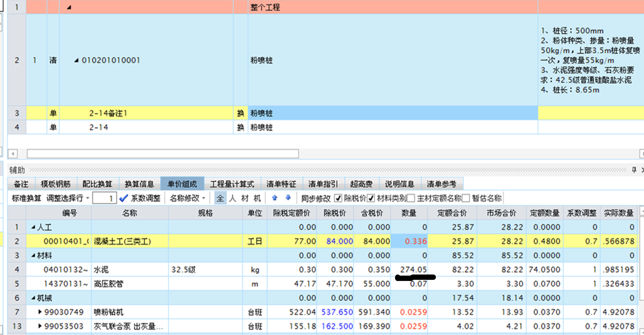This screenshot has width=644, height=335.
Task: Click the 标准换算 button
Action: click(x=26, y=198)
